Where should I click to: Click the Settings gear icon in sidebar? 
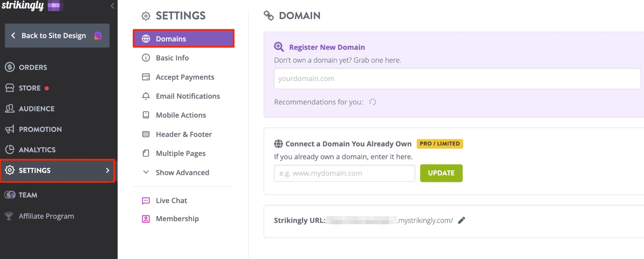10,170
